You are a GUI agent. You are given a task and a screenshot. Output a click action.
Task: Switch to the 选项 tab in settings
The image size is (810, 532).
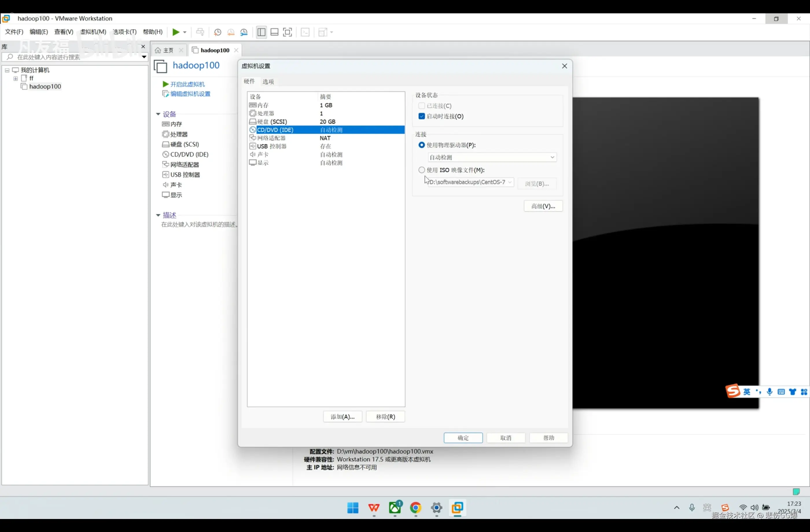tap(268, 81)
